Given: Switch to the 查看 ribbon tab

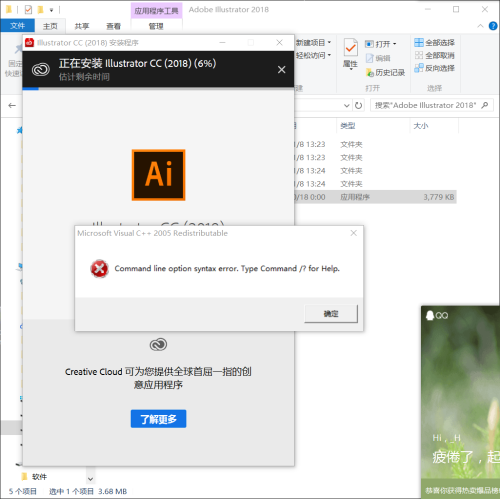Looking at the screenshot, I should 113,26.
